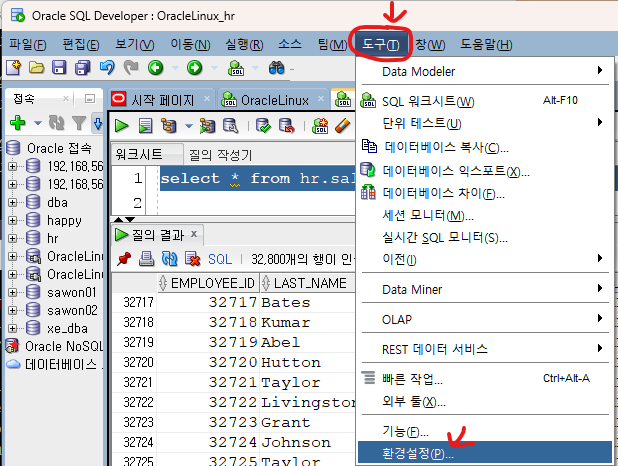Viewport: 618px width, 466px height.
Task: Open SQL worksheet from the main toolbar icon
Action: pos(236,68)
